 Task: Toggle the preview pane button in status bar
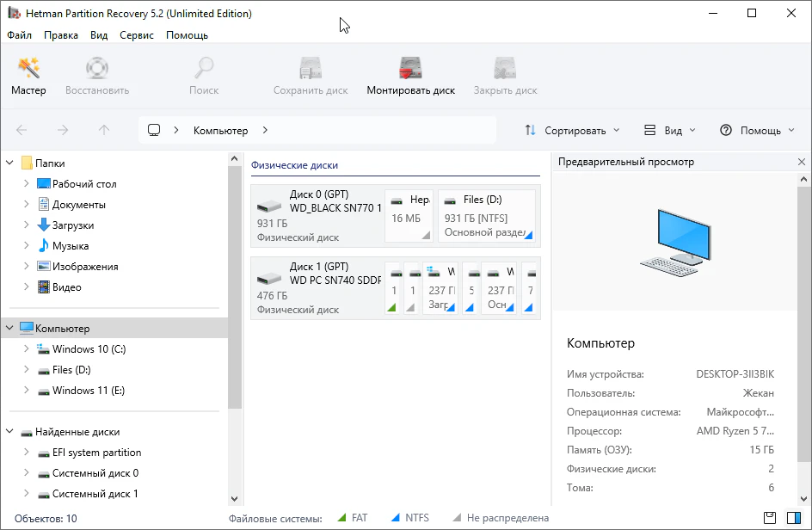click(x=793, y=518)
